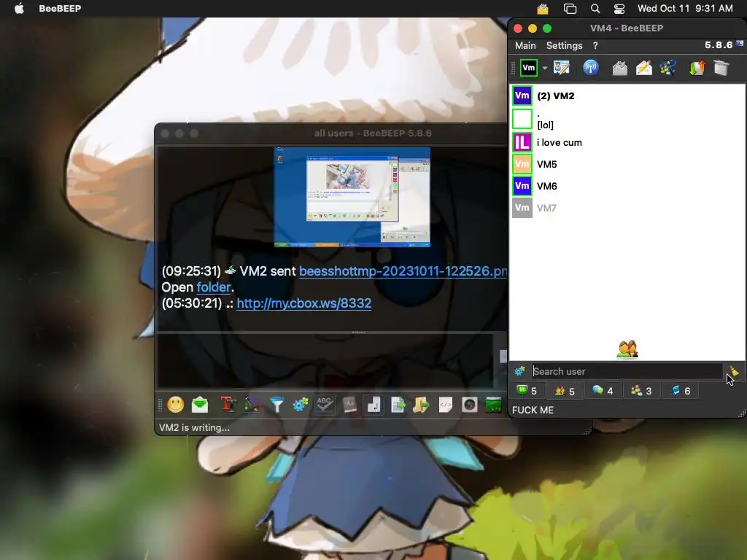The height and width of the screenshot is (560, 747).
Task: Select offline user VM7
Action: point(627,208)
